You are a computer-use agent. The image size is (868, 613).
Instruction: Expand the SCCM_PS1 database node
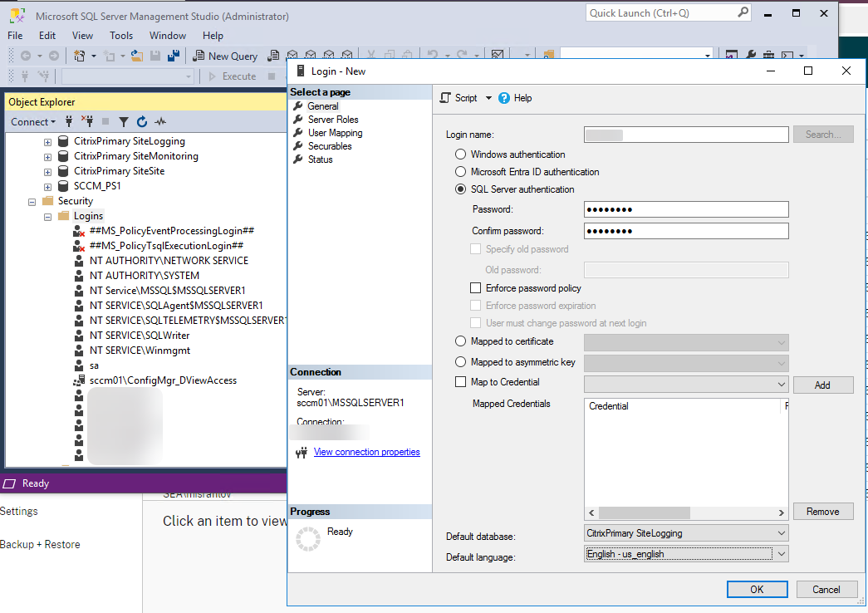(x=47, y=187)
